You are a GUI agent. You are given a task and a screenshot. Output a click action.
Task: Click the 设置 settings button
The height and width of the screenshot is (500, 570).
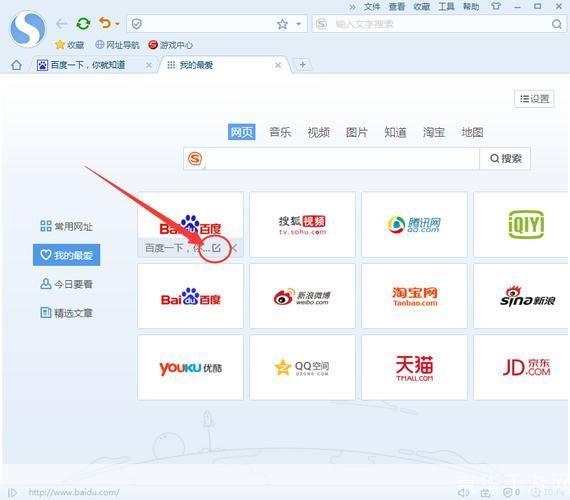(534, 99)
